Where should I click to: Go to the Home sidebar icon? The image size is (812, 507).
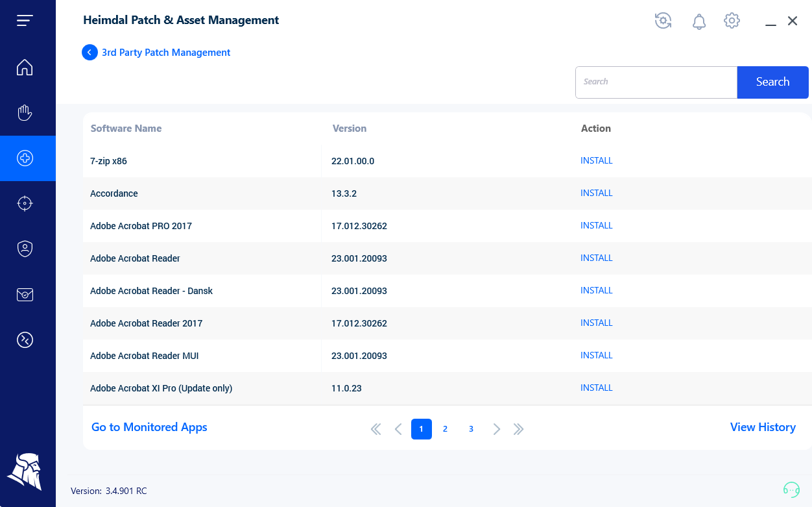coord(25,68)
